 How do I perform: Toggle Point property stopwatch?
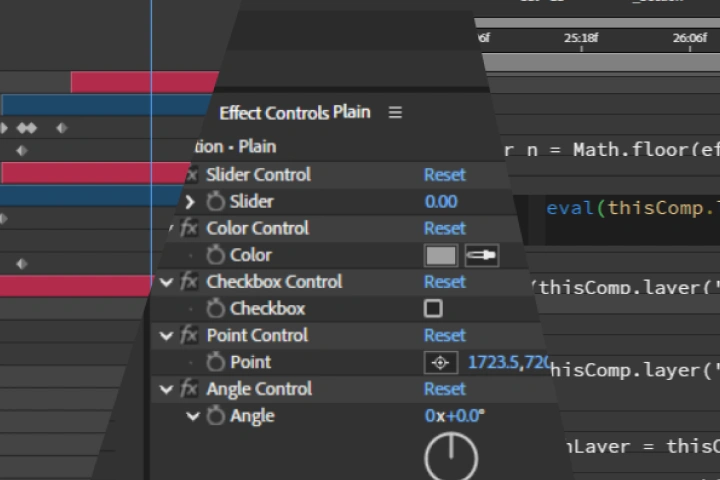[x=215, y=362]
